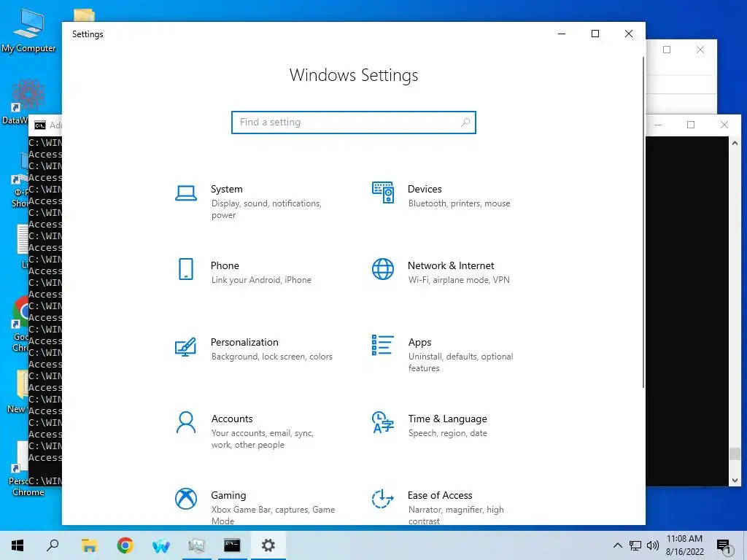Screen dimensions: 747x560
Task: Click 'Speech, region, date' text
Action: 447,433
